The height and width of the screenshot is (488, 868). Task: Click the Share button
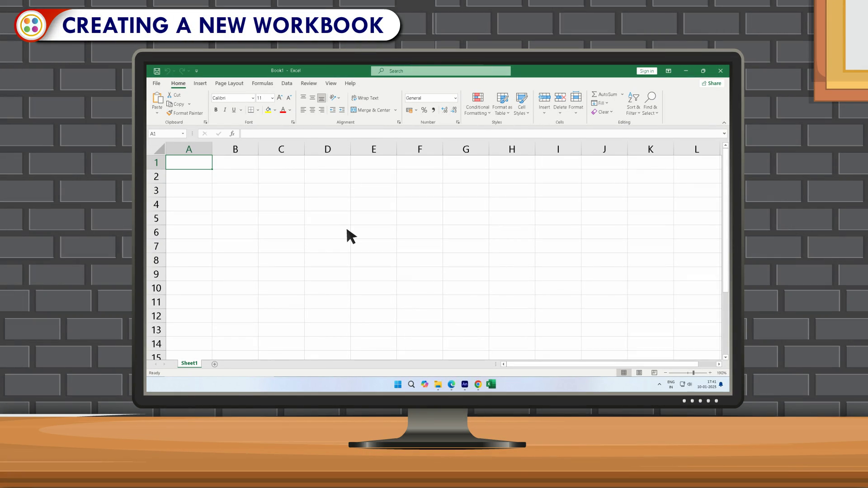711,84
